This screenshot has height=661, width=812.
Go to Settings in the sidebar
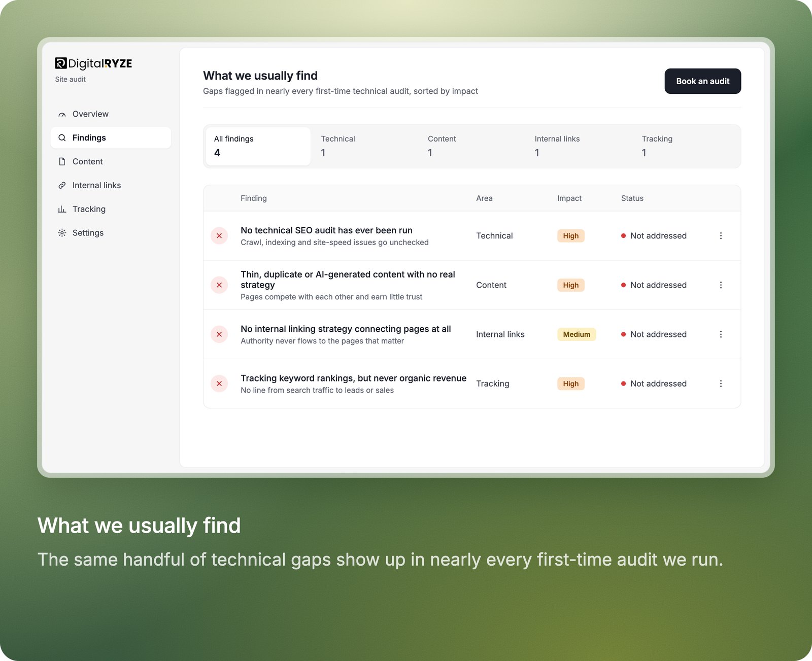tap(111, 233)
